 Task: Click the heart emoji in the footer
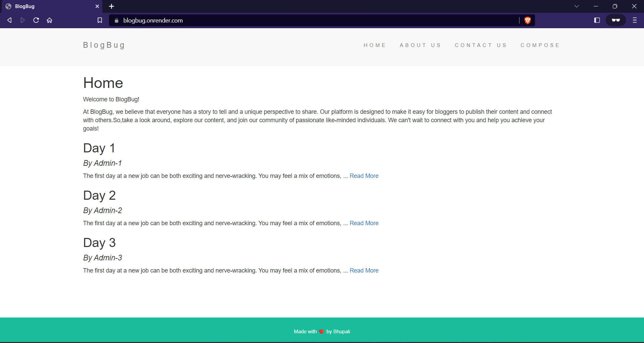(x=322, y=332)
